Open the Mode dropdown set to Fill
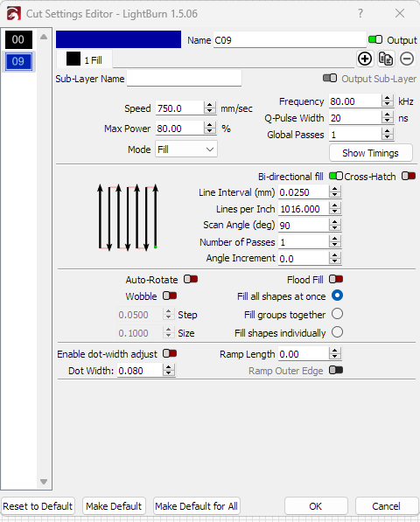This screenshot has height=522, width=420. tap(186, 150)
